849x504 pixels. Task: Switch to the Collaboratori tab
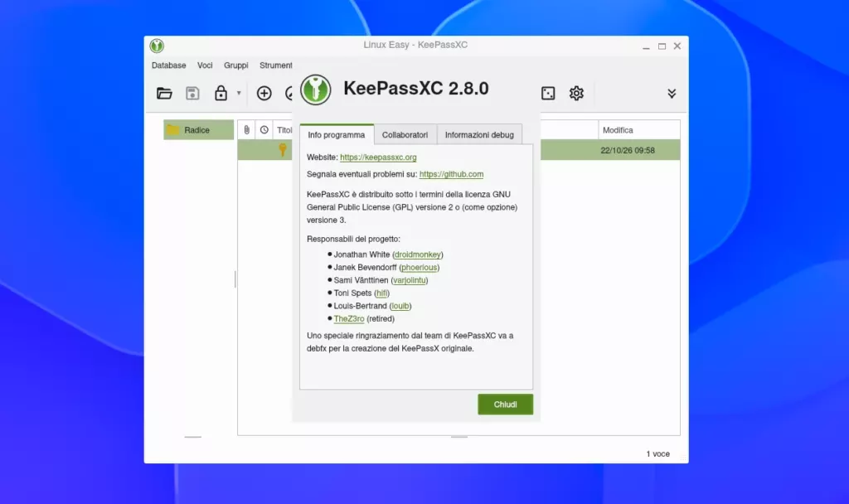(x=405, y=135)
